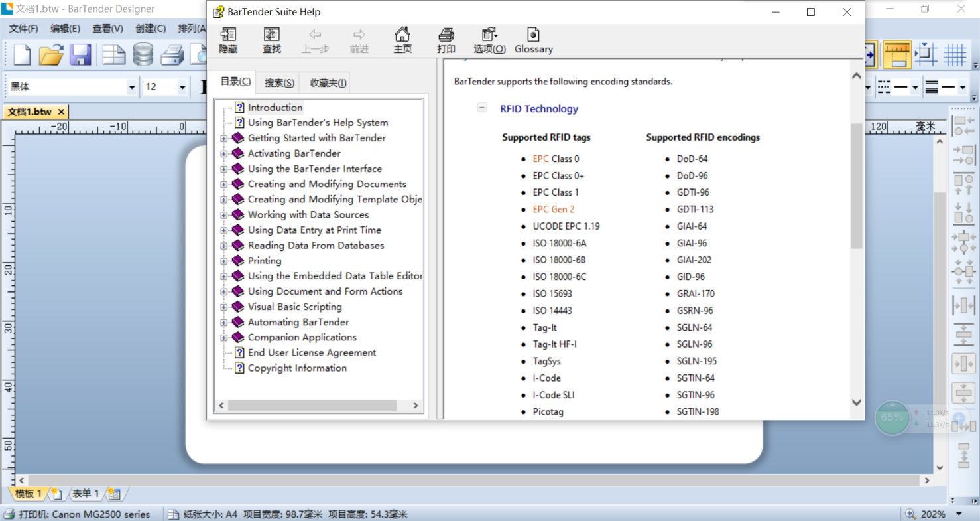
Task: Open the 创建(C) menu
Action: click(x=151, y=29)
